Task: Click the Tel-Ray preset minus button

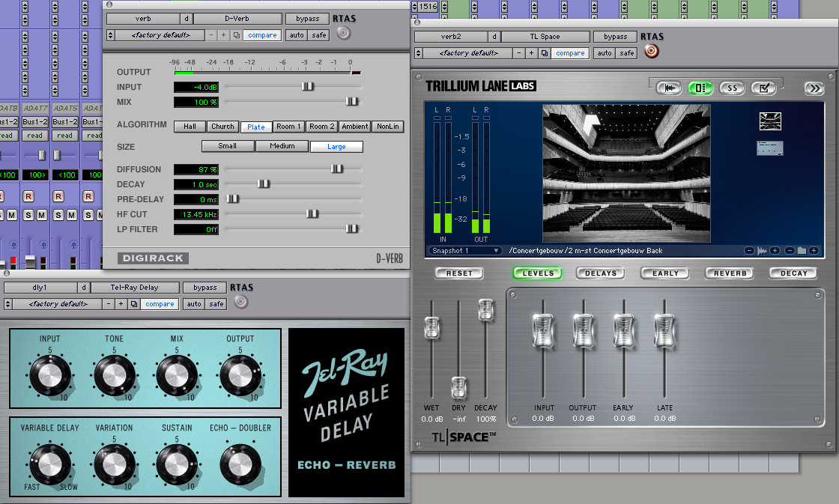Action: pos(109,304)
